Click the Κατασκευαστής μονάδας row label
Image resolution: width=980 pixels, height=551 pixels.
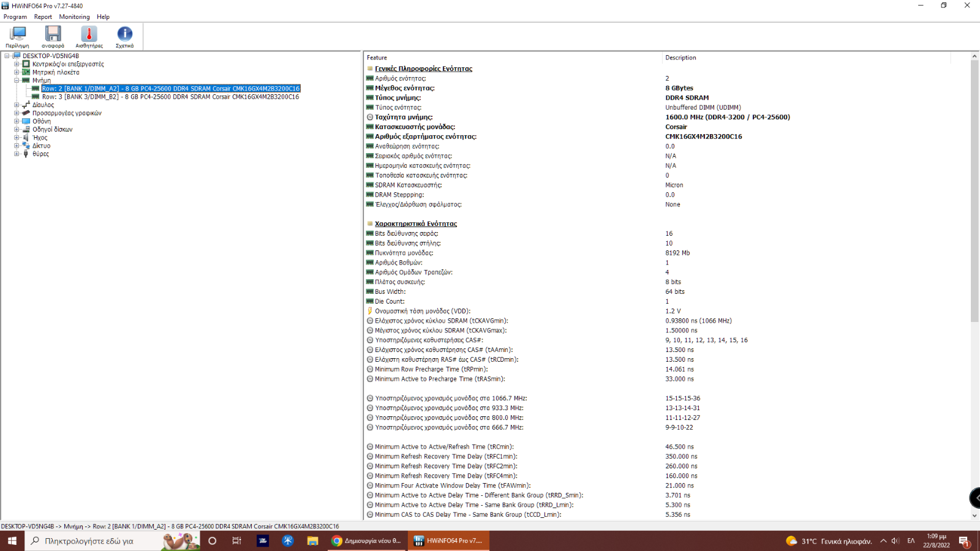[415, 127]
